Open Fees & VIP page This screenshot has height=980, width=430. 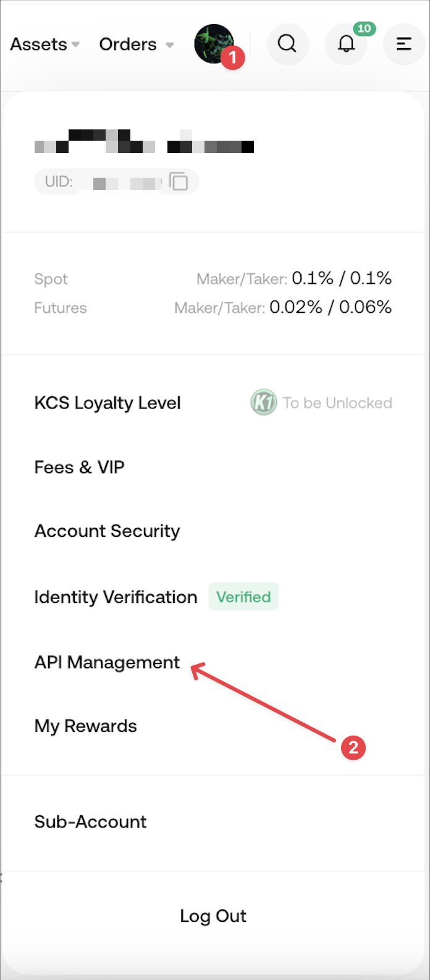coord(79,467)
